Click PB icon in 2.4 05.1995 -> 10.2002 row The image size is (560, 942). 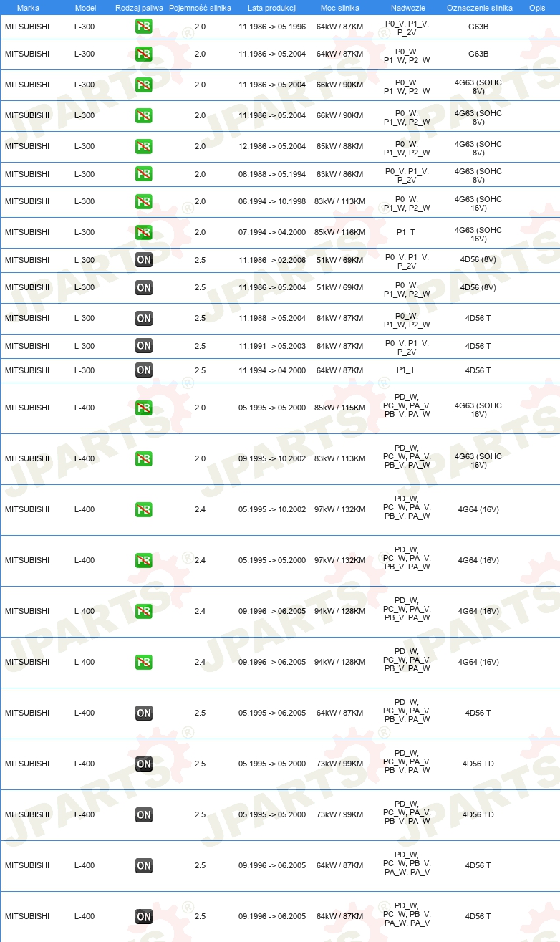click(143, 509)
